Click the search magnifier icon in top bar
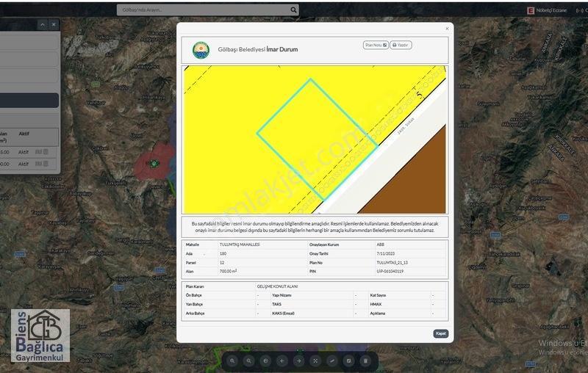Viewport: 588px width, 373px height. point(293,10)
